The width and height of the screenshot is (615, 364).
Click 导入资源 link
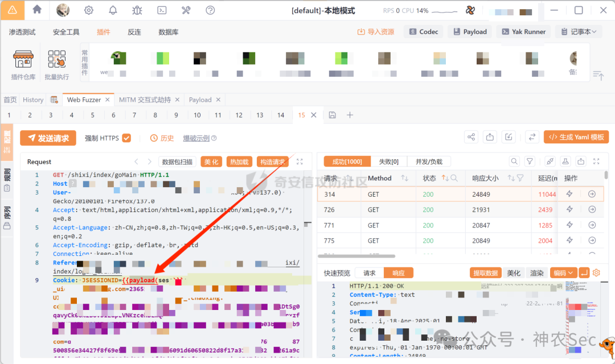(x=376, y=32)
